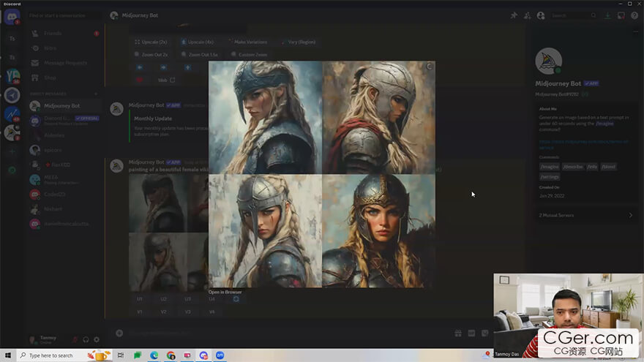
Task: Click the Web external link button
Action: tap(166, 80)
